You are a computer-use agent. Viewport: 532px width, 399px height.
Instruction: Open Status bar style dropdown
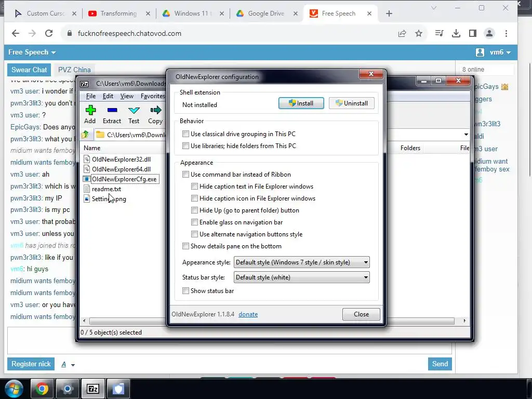(302, 277)
